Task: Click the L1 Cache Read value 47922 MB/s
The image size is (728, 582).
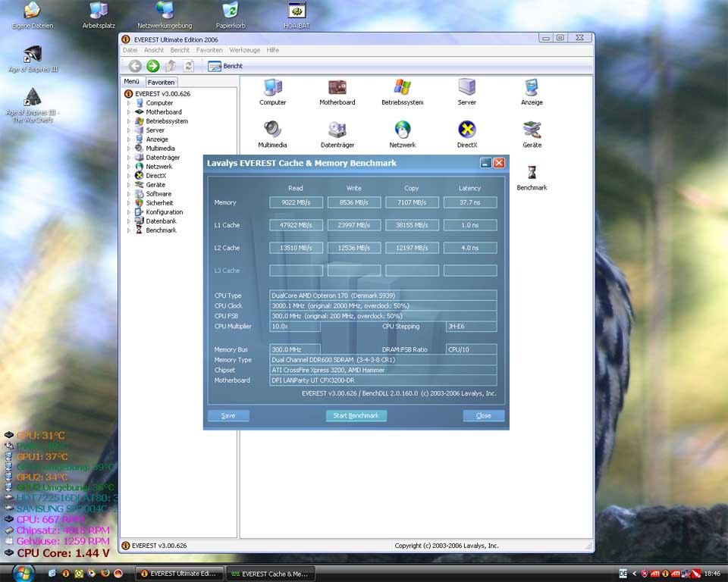Action: click(x=296, y=225)
